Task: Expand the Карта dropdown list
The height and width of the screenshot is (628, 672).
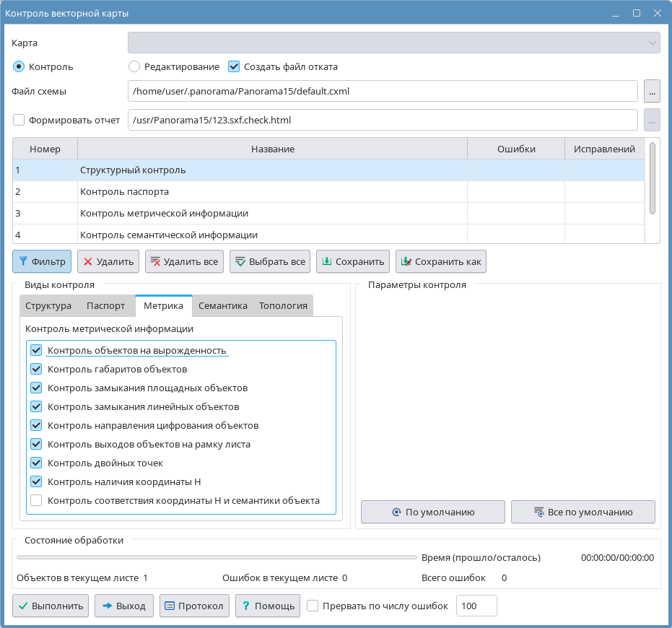Action: pyautogui.click(x=394, y=43)
